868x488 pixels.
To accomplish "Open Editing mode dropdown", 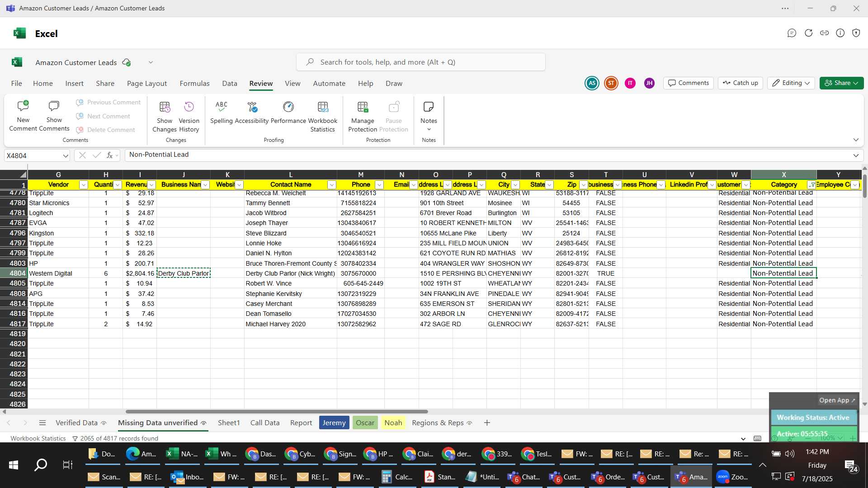I will click(x=791, y=83).
